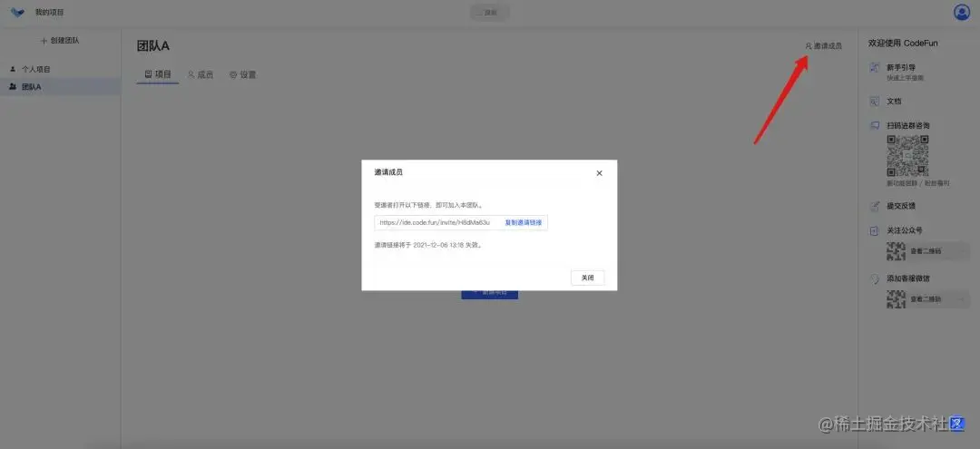Click the CodeFun logo icon
Viewport: 980px width, 449px height.
point(17,12)
